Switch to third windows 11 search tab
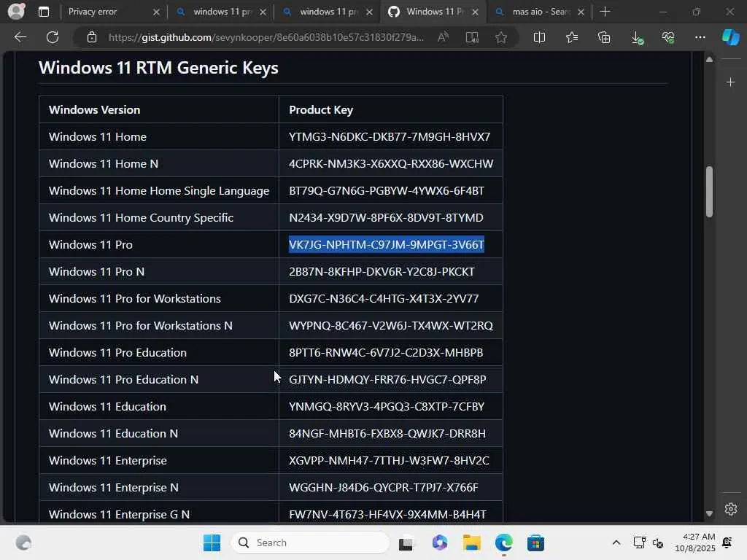 328,12
